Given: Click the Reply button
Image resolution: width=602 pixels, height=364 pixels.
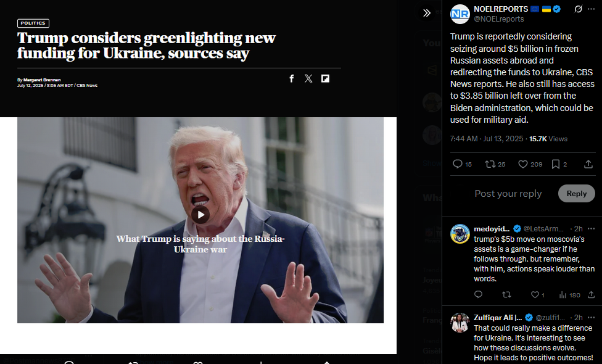Looking at the screenshot, I should tap(576, 194).
